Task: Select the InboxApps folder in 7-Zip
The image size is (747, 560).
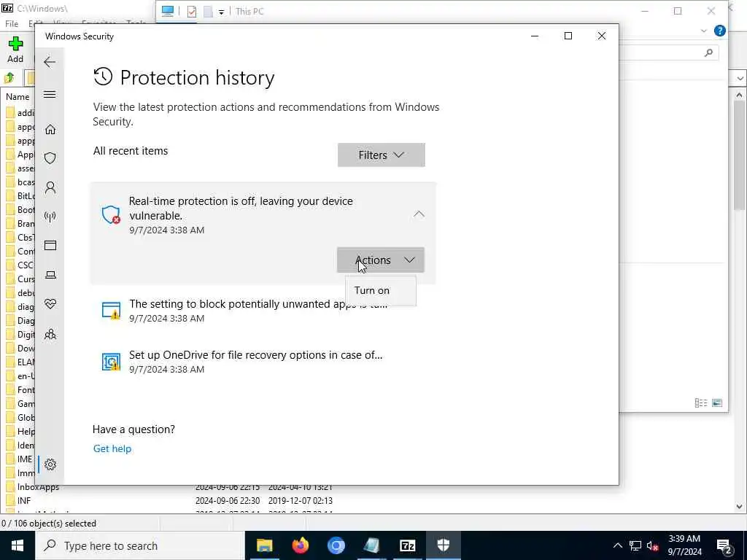Action: point(38,486)
